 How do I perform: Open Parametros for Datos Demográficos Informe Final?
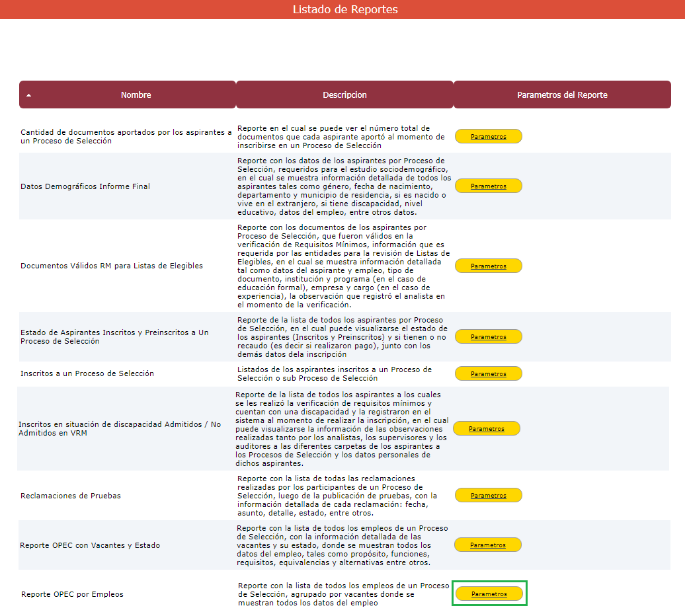(489, 186)
